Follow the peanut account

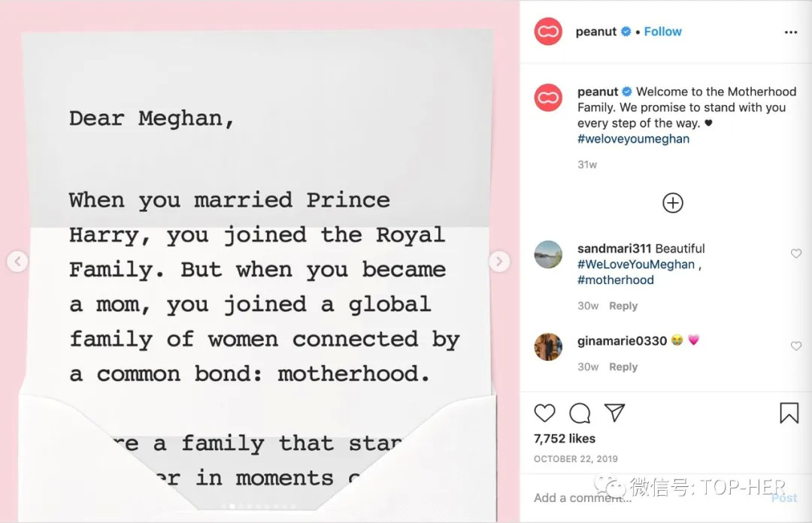662,32
